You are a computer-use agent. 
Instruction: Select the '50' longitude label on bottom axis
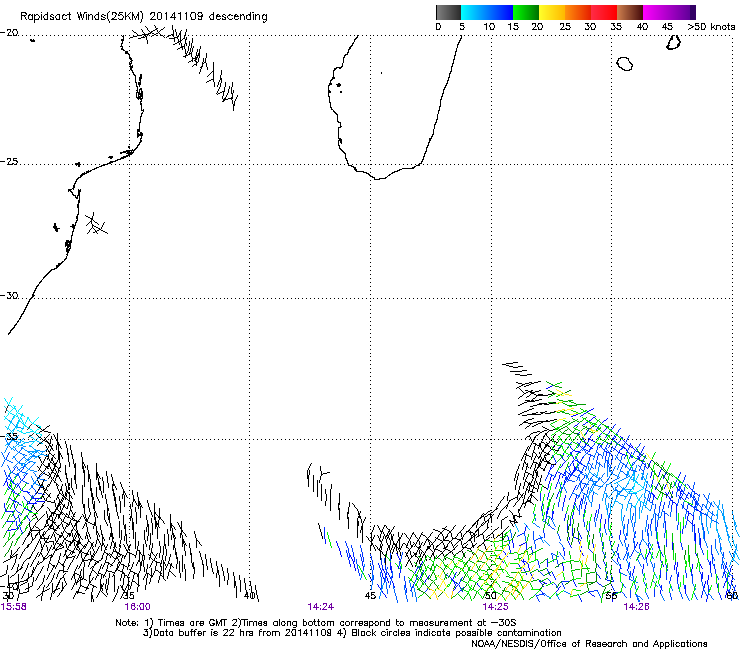click(491, 596)
